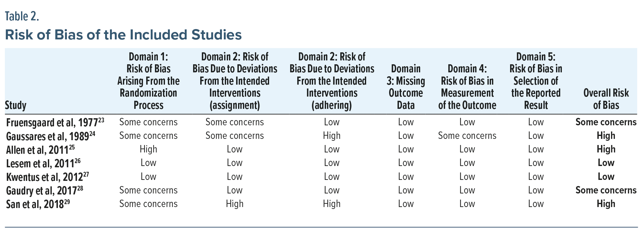Click the Domain 4 measurement of outcome header

tap(467, 87)
